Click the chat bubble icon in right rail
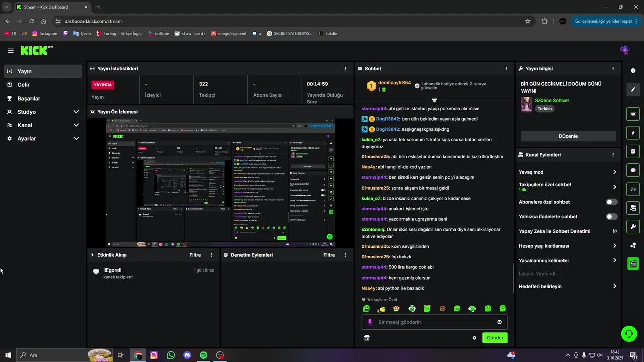Viewport: 644px width, 362px height. [633, 170]
